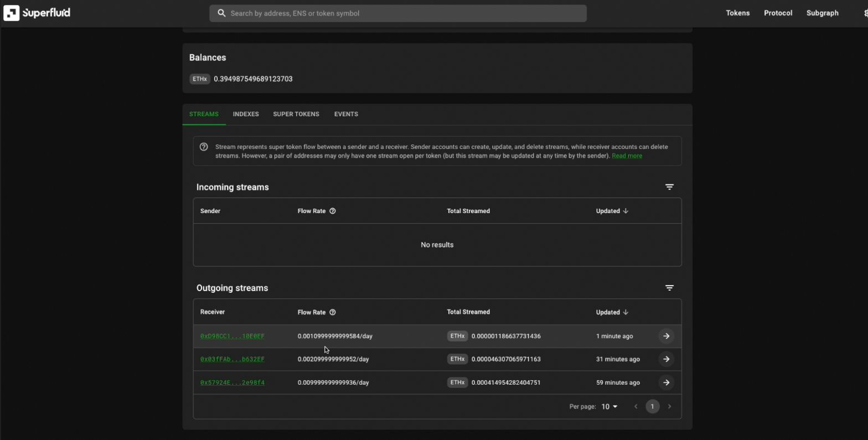Click the Incoming streams heading
The width and height of the screenshot is (868, 440).
[232, 187]
